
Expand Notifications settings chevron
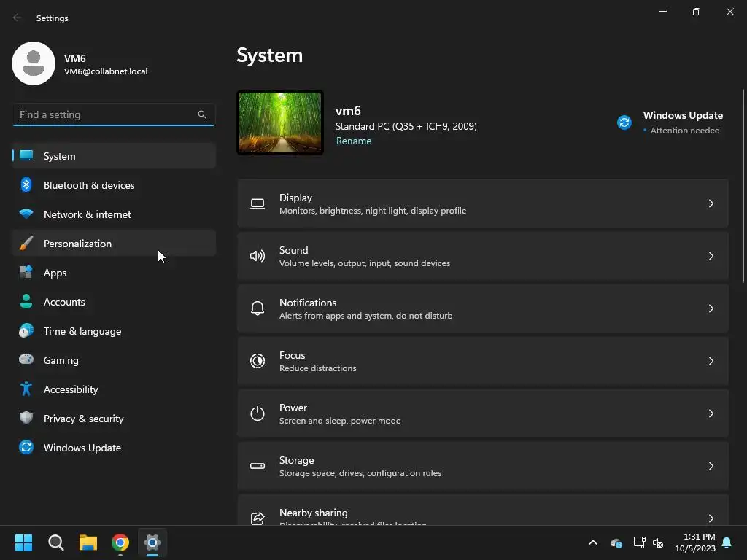711,308
